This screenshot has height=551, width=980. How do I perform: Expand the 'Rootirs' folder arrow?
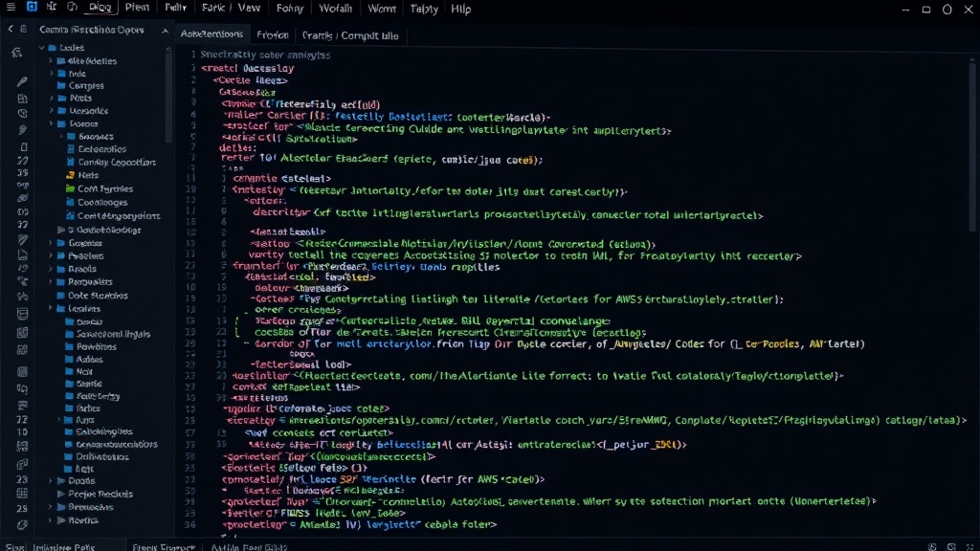pos(52,520)
